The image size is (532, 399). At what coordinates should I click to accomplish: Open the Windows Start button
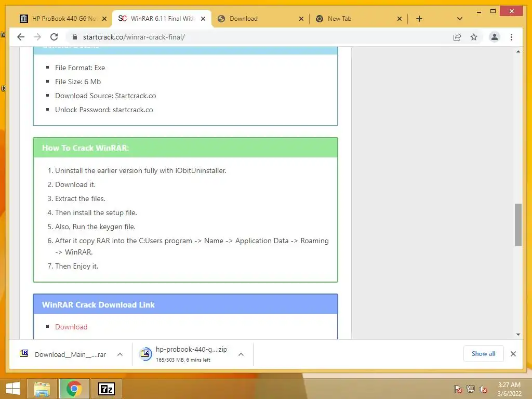(x=13, y=389)
